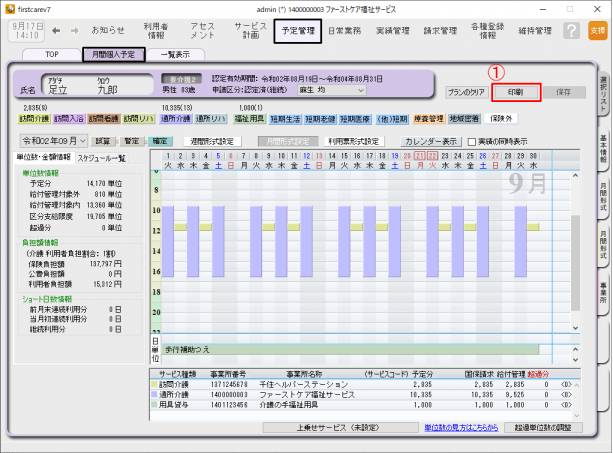613x453 pixels.
Task: Click the プランのクリア button
Action: click(x=466, y=91)
